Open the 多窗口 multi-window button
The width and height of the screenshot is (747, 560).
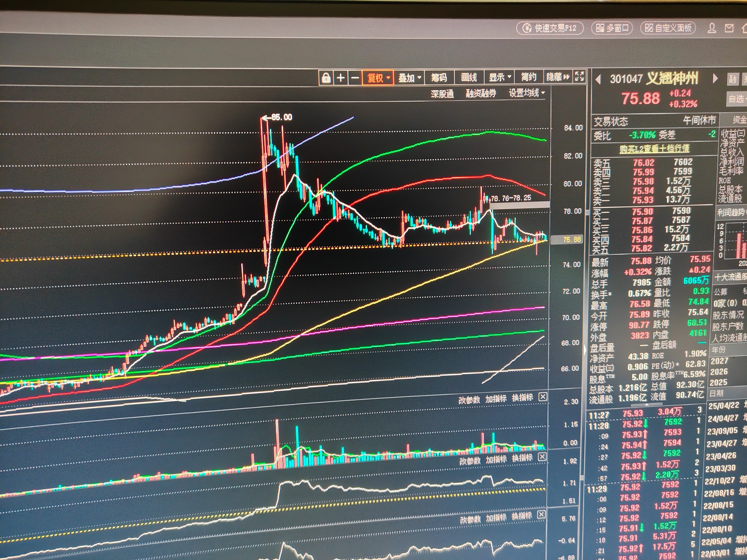[x=612, y=28]
